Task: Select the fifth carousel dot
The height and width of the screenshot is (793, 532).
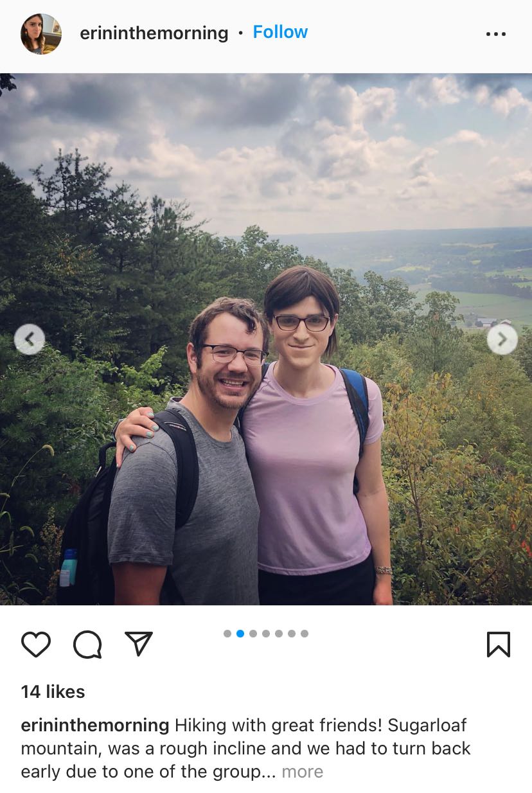Action: click(279, 634)
